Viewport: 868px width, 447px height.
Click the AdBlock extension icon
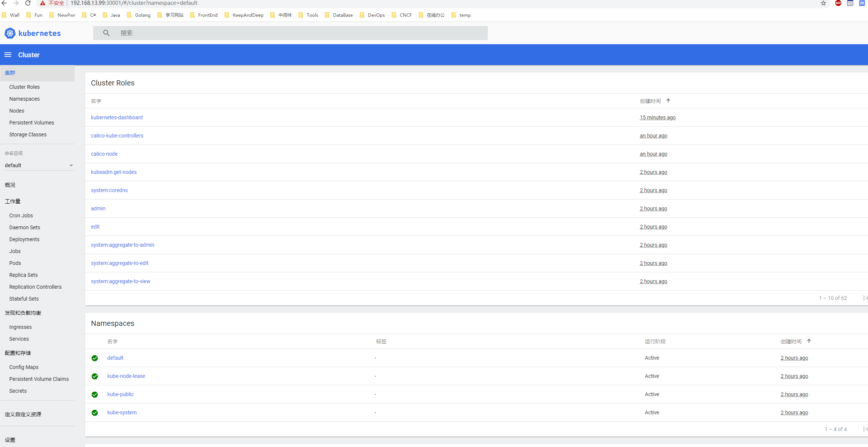tap(838, 3)
